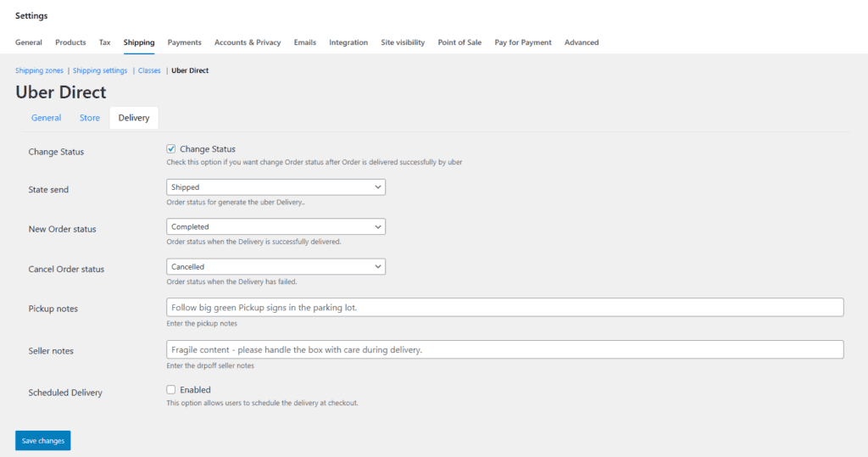Select the Shipping tab
Viewport: 868px width, 457px height.
(139, 42)
